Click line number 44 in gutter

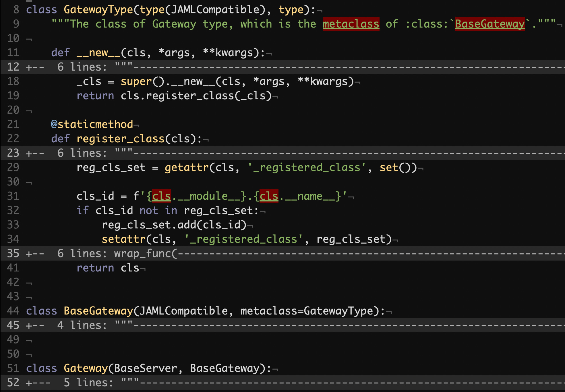[13, 311]
